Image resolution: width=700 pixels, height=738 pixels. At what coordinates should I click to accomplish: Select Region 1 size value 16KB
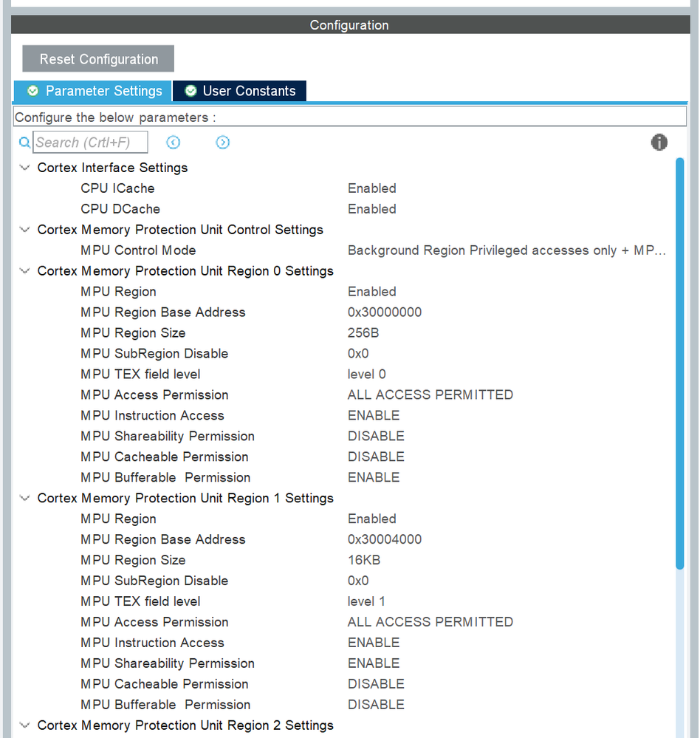coord(364,560)
